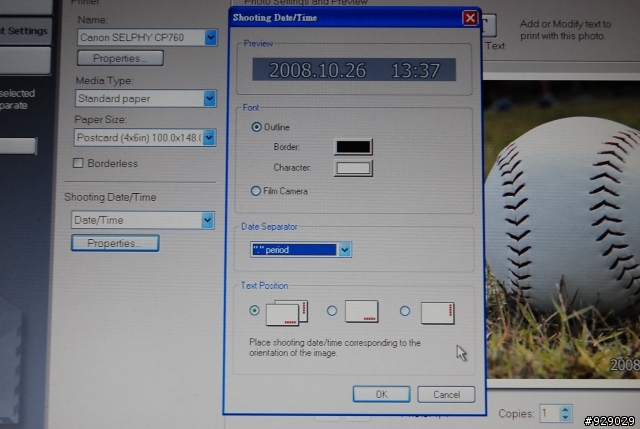
Task: Open the Character color swatch
Action: [353, 168]
